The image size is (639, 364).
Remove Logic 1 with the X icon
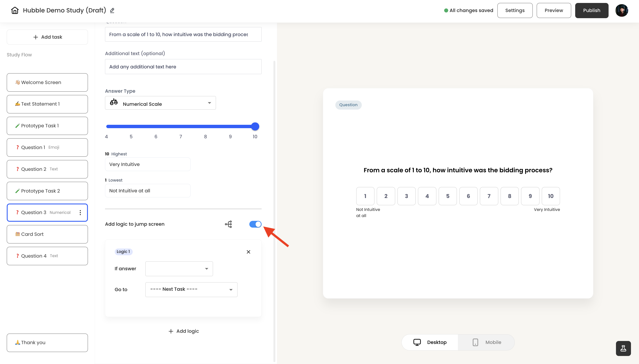[248, 252]
